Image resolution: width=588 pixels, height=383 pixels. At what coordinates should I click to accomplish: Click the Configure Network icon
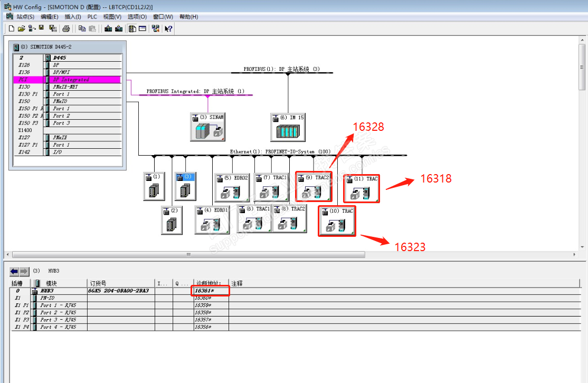[155, 28]
